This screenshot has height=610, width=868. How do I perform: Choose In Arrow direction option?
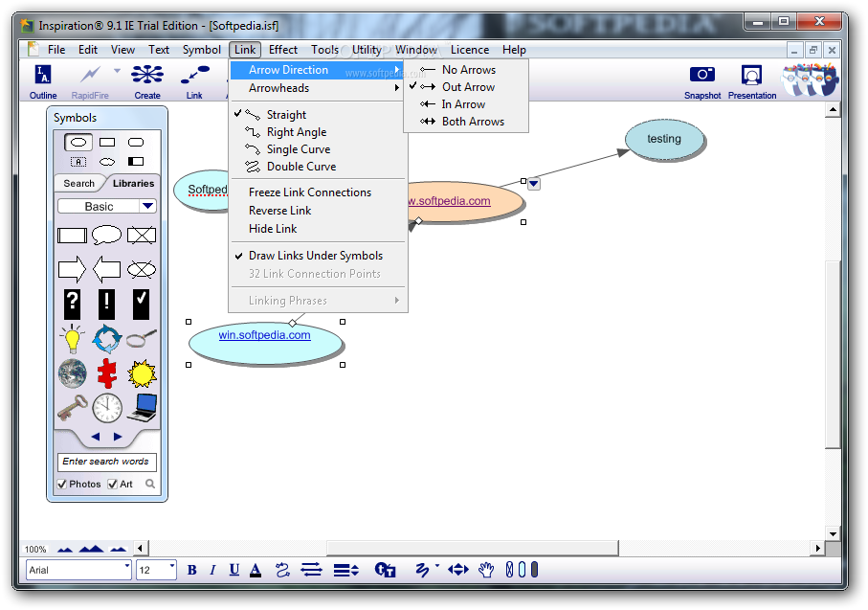click(x=466, y=104)
